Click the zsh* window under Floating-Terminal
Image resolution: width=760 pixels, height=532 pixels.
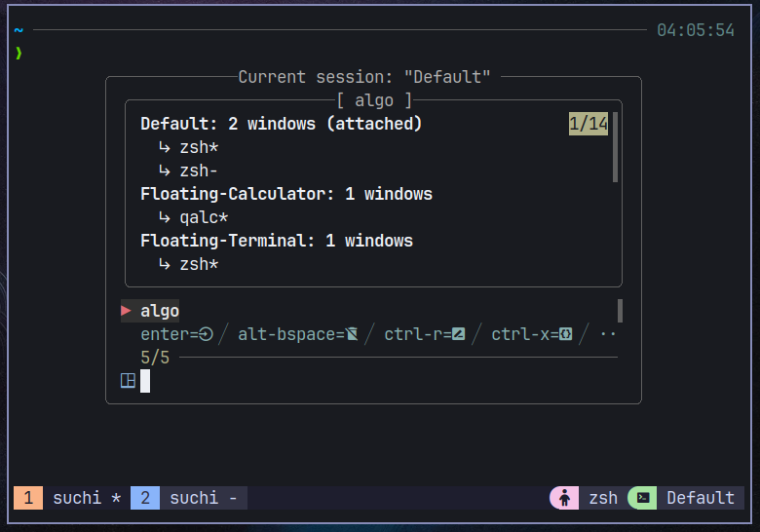(199, 265)
